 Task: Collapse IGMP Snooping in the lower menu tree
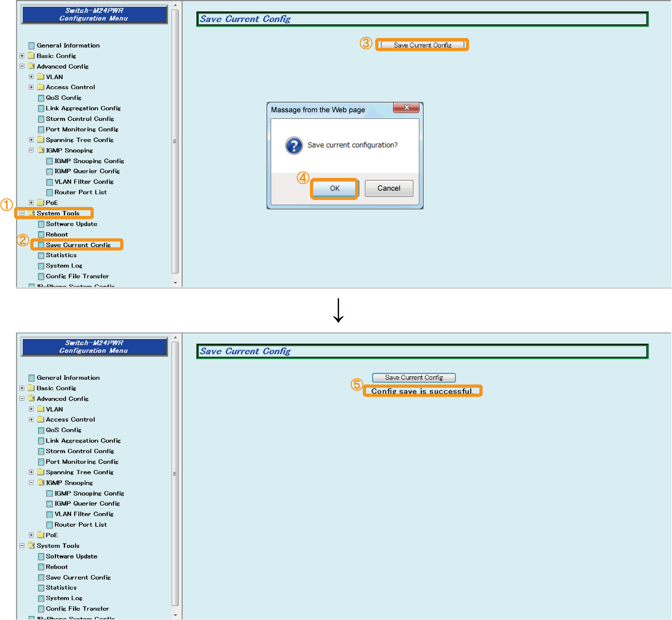pyautogui.click(x=31, y=482)
